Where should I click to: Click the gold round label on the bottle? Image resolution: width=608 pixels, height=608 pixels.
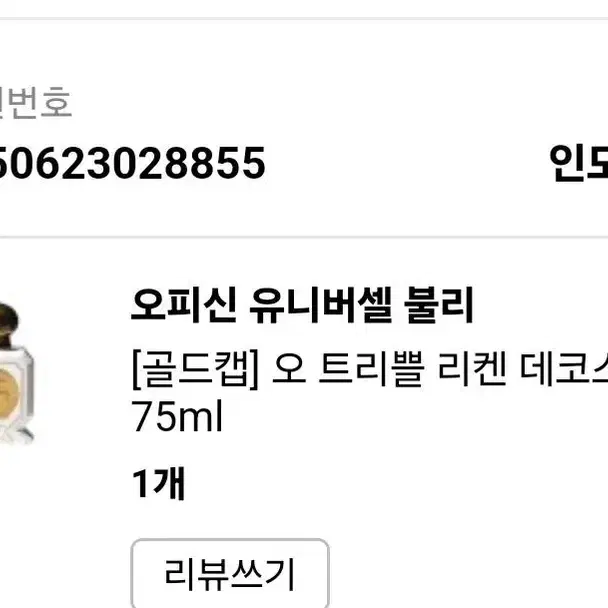pyautogui.click(x=9, y=393)
